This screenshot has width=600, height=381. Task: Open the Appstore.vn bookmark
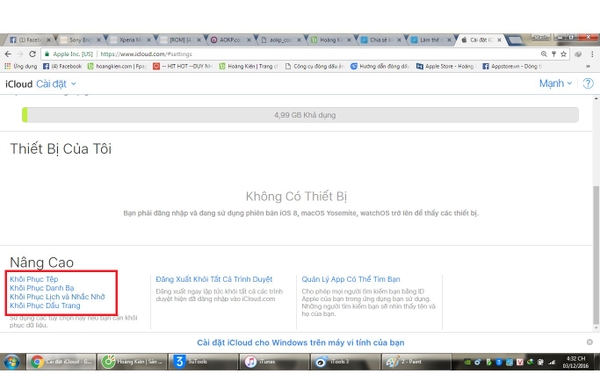coord(512,66)
